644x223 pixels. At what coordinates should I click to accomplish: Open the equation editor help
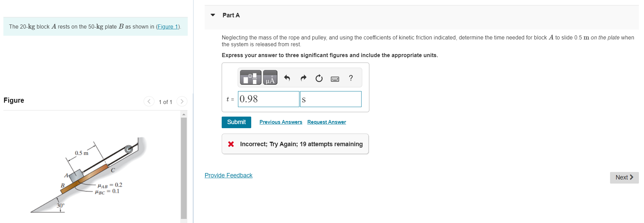coord(351,78)
